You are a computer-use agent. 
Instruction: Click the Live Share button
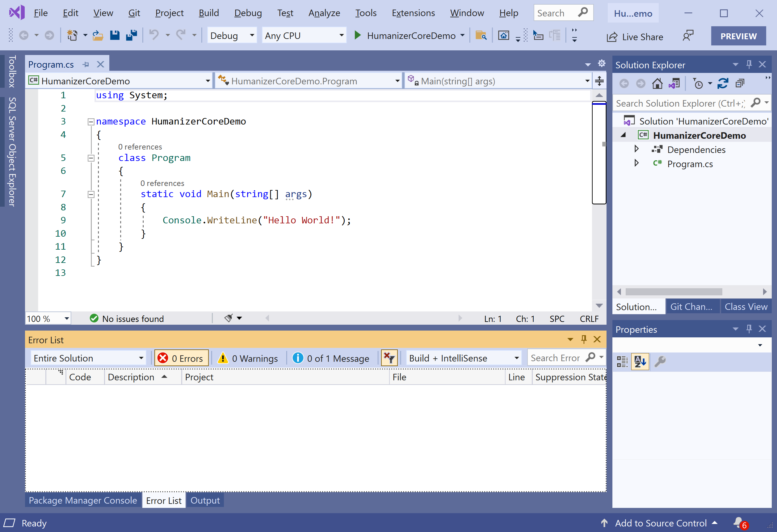click(x=635, y=37)
